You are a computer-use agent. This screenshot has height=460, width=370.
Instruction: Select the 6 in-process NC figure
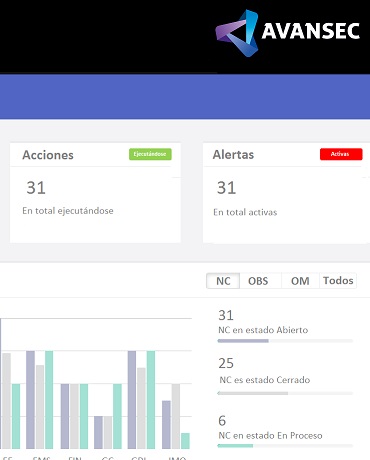(222, 421)
